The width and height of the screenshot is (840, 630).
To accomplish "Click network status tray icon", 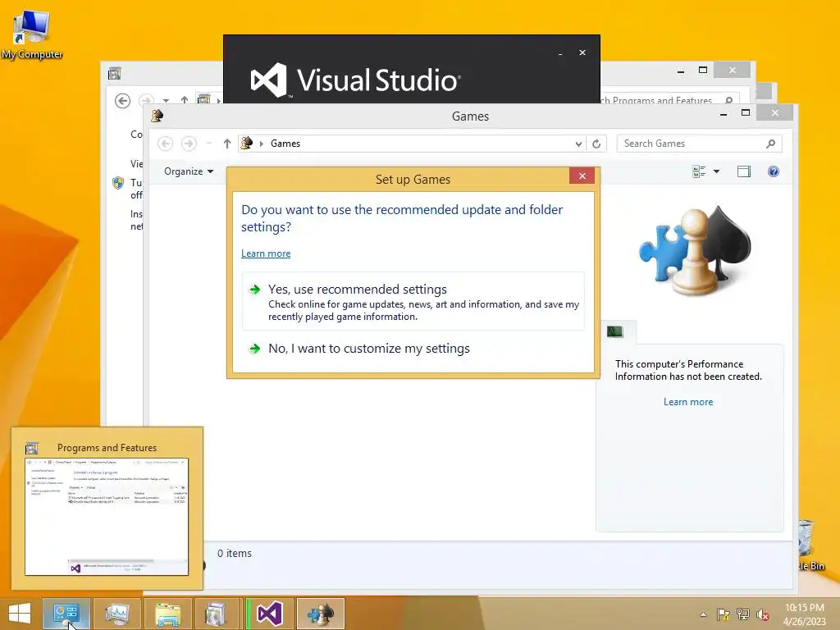I will [x=743, y=614].
